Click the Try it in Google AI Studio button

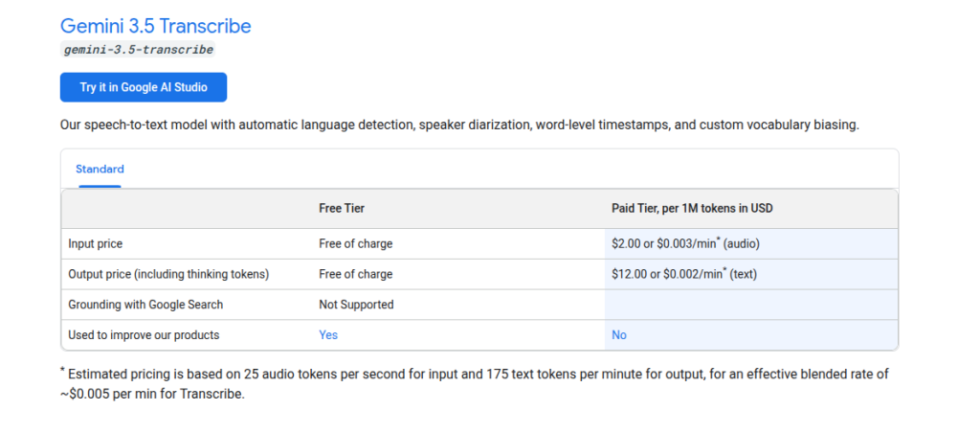tap(144, 87)
